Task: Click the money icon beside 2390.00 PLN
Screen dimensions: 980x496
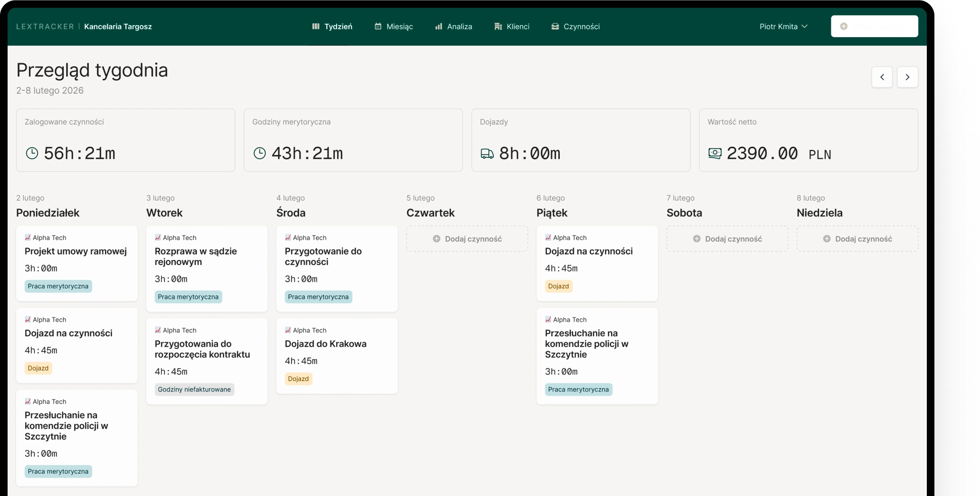Action: tap(715, 153)
